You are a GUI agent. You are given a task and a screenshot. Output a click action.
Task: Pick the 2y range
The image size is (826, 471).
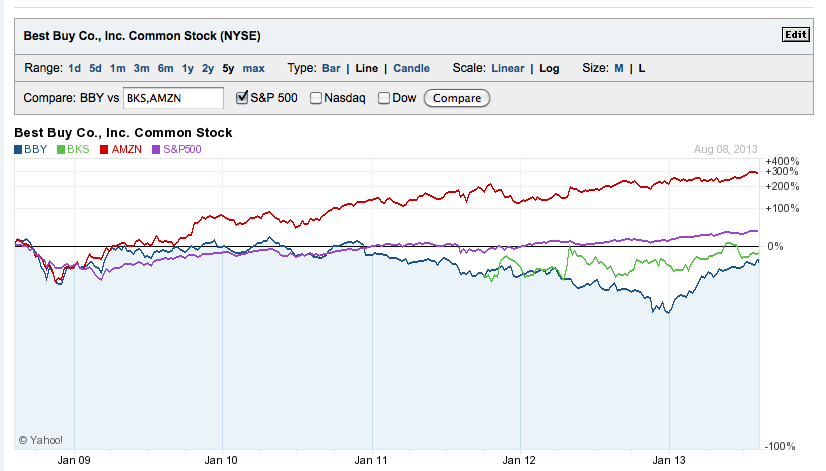207,69
